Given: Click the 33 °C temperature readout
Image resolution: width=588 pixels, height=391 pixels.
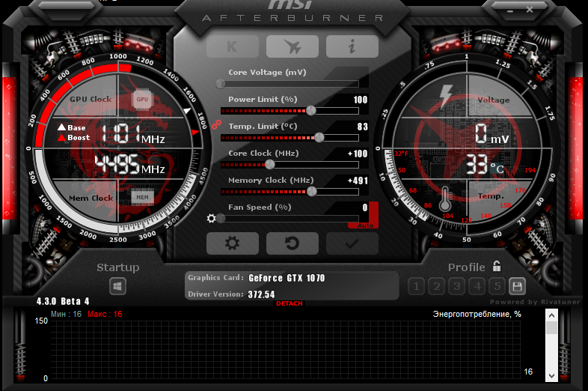Looking at the screenshot, I should (485, 165).
